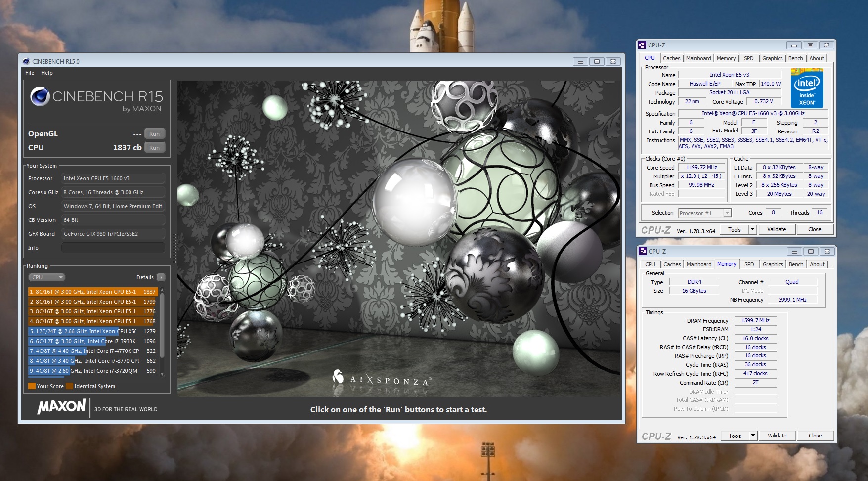Click Validate button in upper CPU-Z

(x=777, y=230)
